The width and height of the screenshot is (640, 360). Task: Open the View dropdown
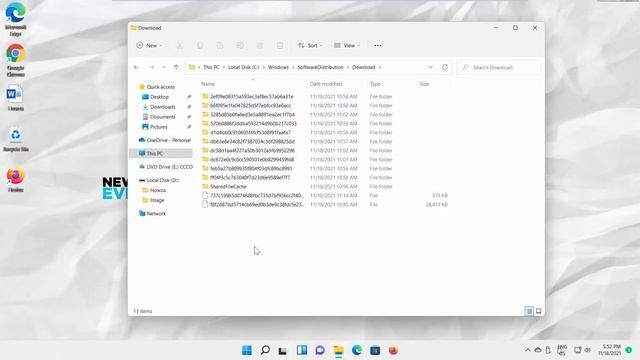(347, 45)
